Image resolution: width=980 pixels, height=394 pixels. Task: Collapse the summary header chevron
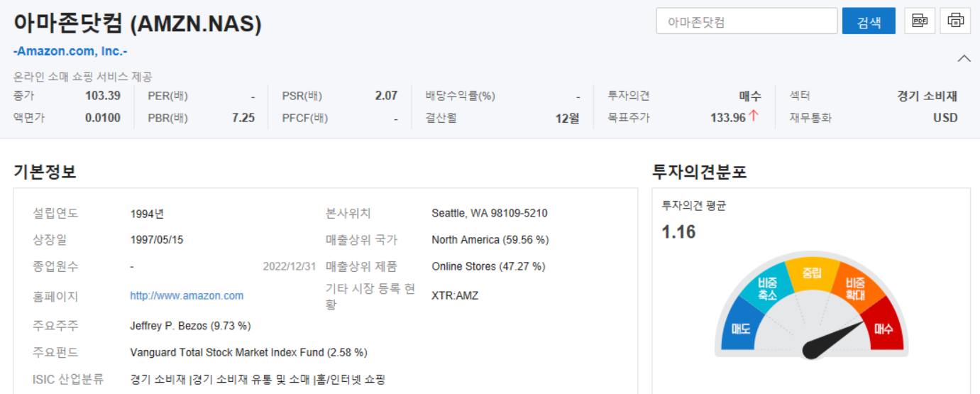[964, 58]
